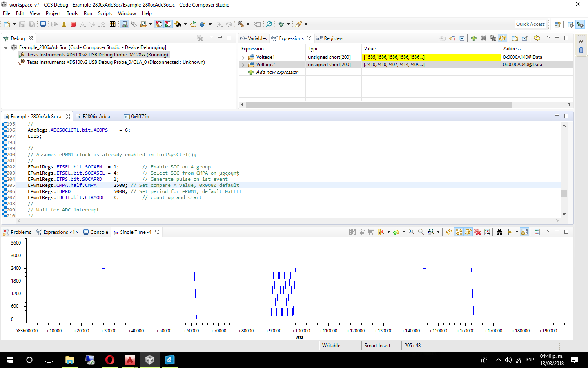Select the disconnected CLA_0 debug probe entry

coord(116,62)
